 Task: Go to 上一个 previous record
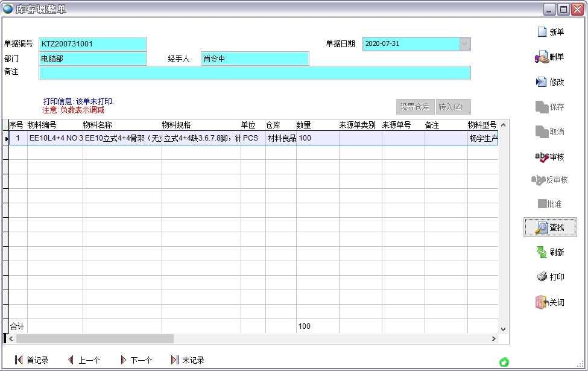point(84,360)
